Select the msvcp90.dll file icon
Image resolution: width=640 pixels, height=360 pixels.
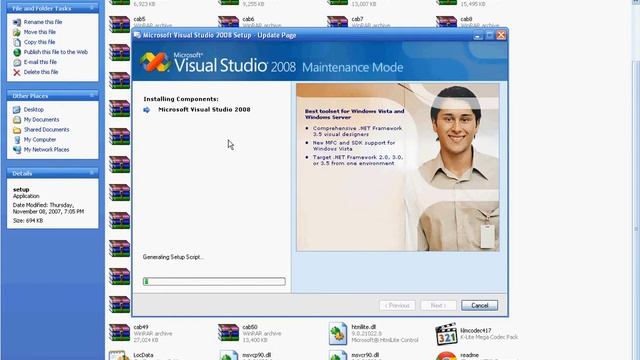[x=228, y=356]
